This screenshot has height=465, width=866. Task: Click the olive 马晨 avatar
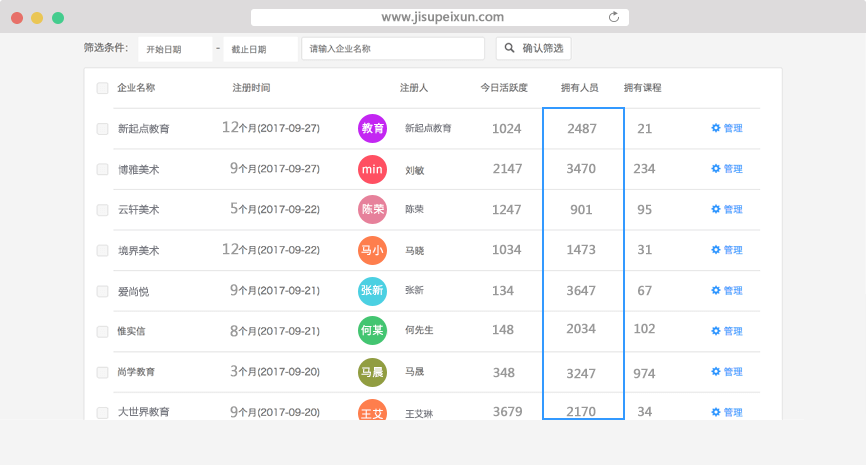[372, 372]
